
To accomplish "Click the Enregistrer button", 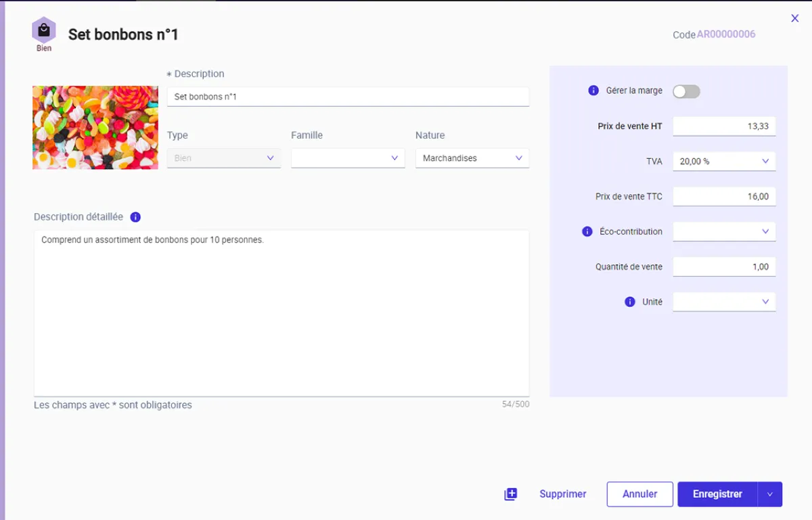I will coord(718,494).
